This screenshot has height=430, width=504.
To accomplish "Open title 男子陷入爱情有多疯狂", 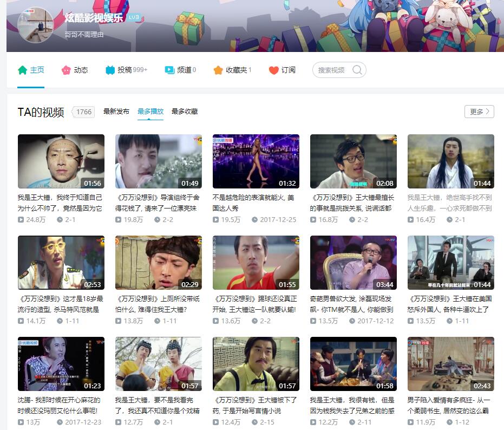I will [449, 406].
